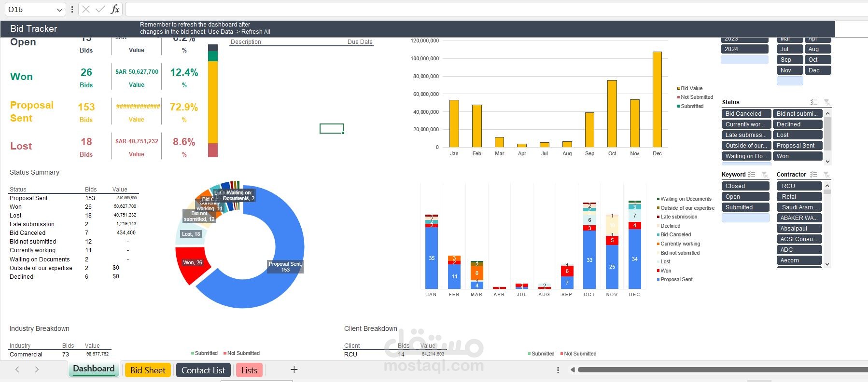Click the Status slicer scroll up arrow
This screenshot has width=868, height=382.
(x=827, y=113)
